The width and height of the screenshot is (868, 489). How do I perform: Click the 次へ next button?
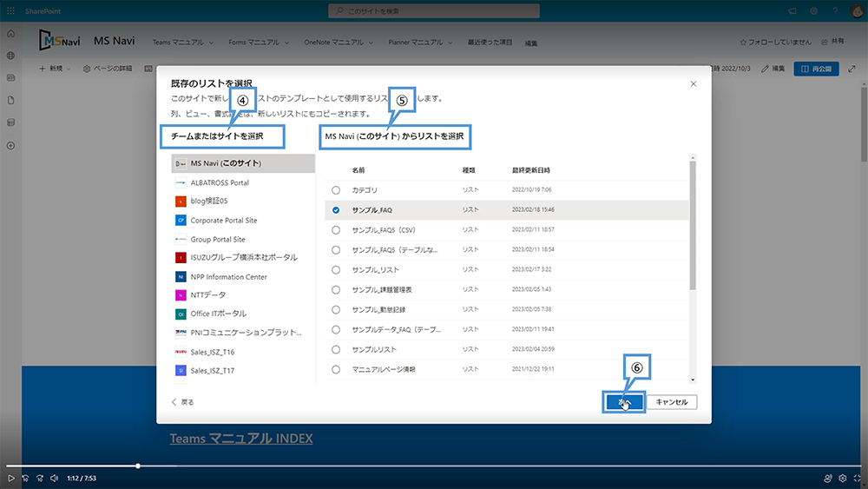[624, 402]
